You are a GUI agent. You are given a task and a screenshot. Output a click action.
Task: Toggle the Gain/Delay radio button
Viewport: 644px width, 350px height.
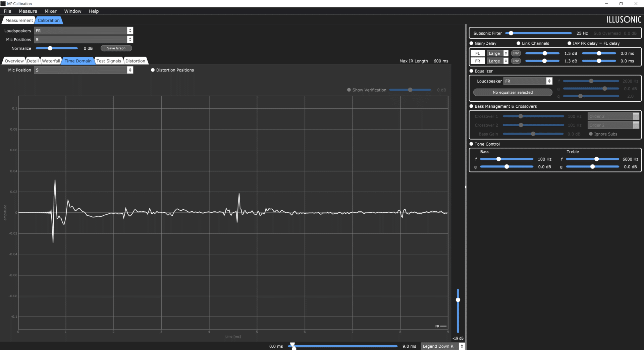(x=471, y=43)
